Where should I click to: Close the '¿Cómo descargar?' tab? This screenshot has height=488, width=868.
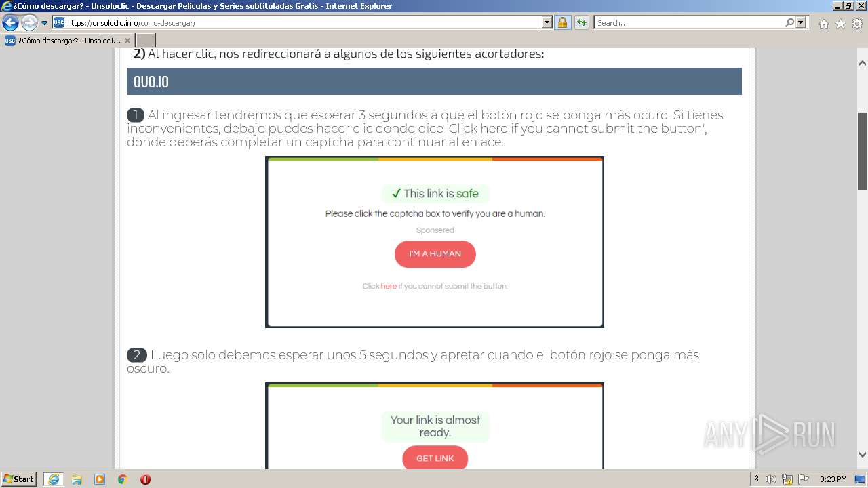(x=127, y=41)
